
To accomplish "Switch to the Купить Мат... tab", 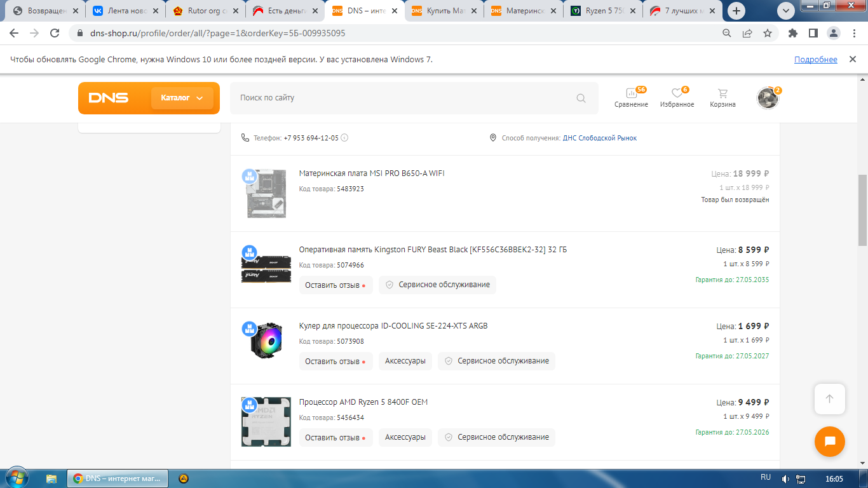I will pyautogui.click(x=445, y=11).
